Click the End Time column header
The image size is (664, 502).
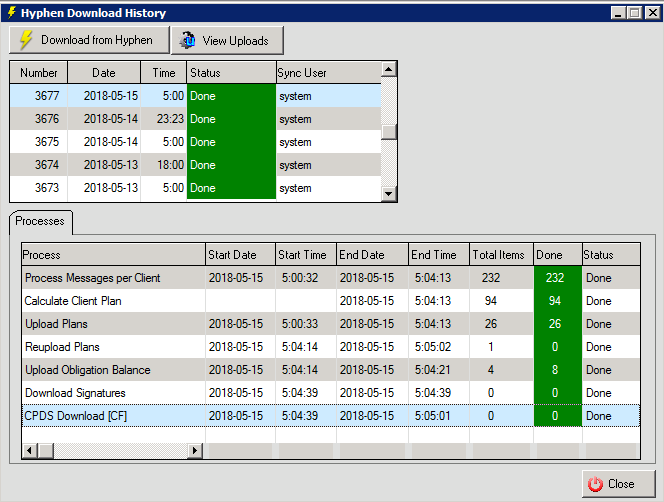click(x=439, y=255)
